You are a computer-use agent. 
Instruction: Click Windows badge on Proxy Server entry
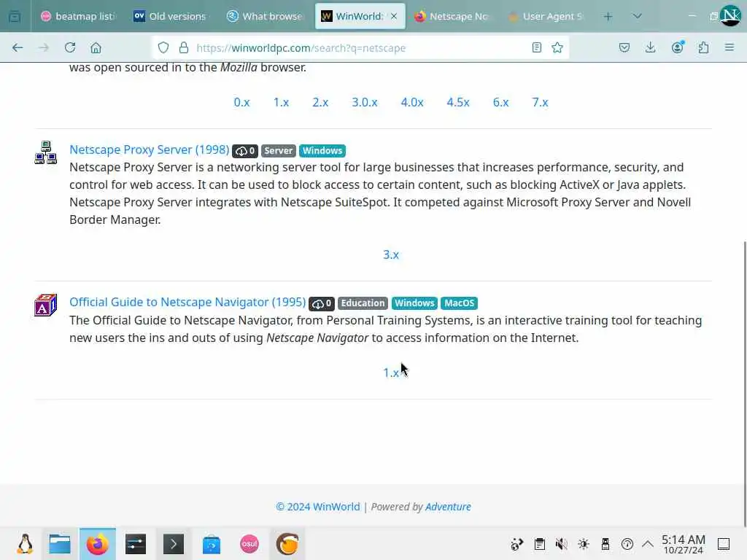pyautogui.click(x=322, y=151)
